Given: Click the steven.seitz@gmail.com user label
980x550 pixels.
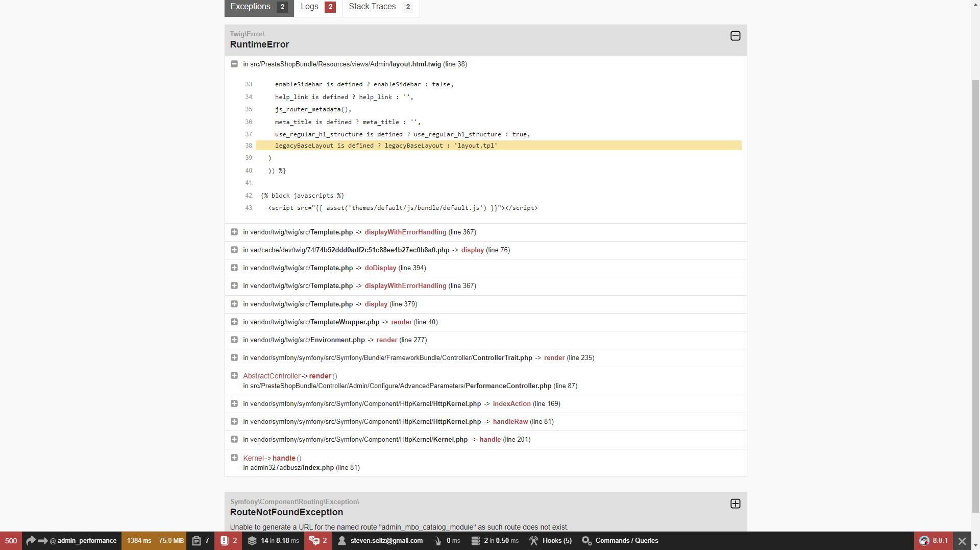Looking at the screenshot, I should (386, 541).
